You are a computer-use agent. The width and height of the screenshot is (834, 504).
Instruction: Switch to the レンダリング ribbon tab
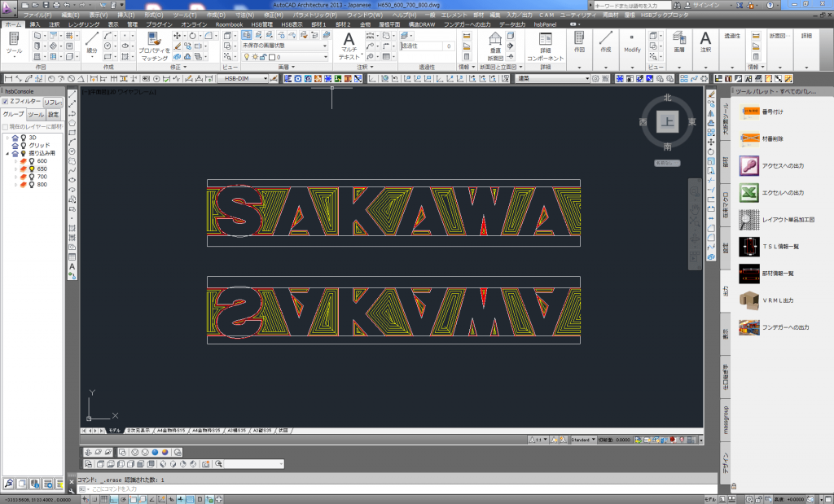(x=84, y=24)
